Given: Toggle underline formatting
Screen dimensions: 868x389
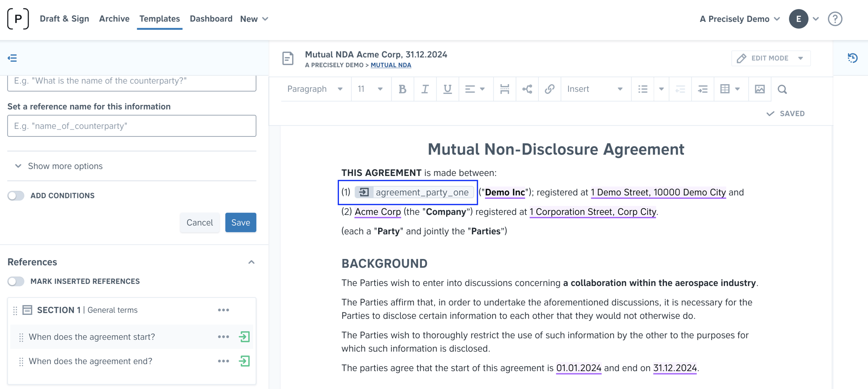Looking at the screenshot, I should [447, 89].
